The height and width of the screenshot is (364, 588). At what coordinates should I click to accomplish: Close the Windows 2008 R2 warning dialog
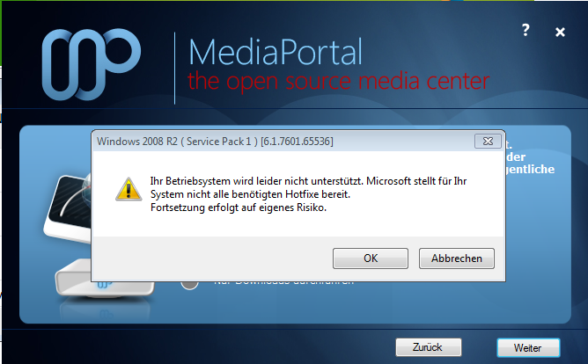tap(488, 142)
